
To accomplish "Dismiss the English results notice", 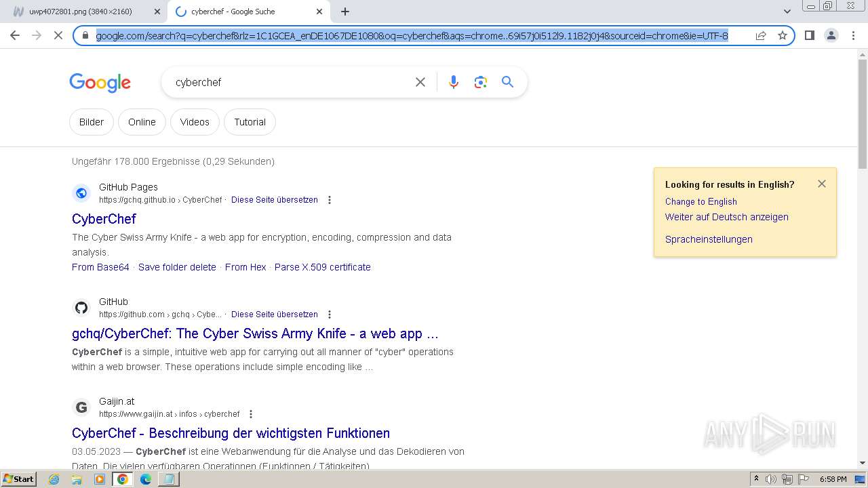I will coord(822,184).
